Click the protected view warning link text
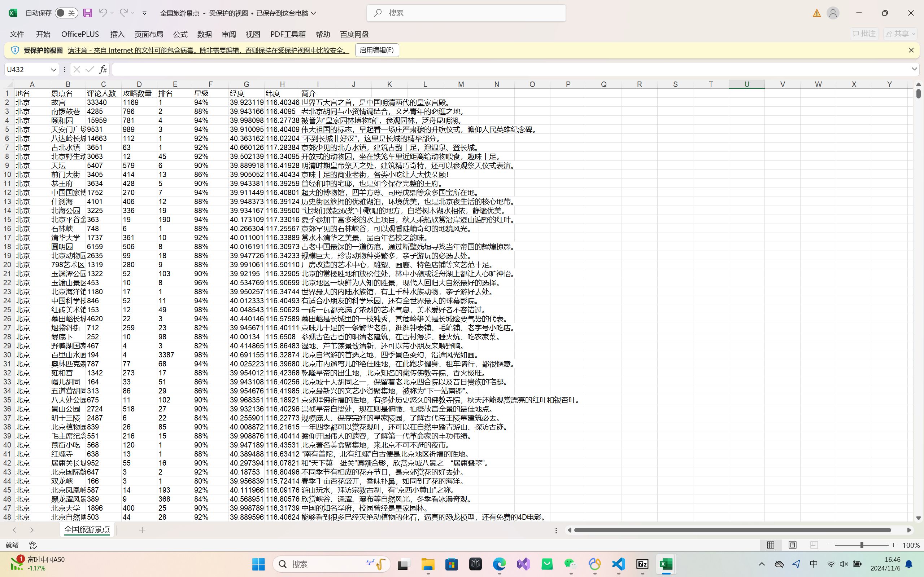This screenshot has height=577, width=924. click(208, 50)
